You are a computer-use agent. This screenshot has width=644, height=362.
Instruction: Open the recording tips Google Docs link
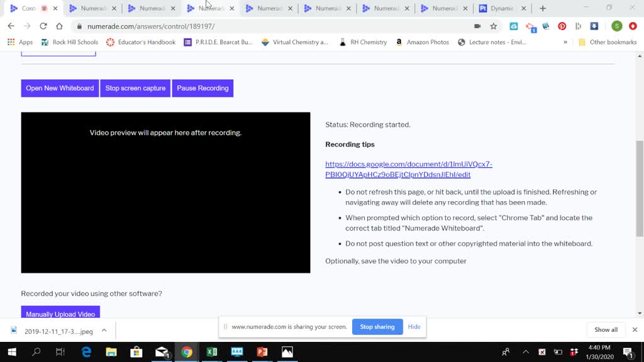408,169
